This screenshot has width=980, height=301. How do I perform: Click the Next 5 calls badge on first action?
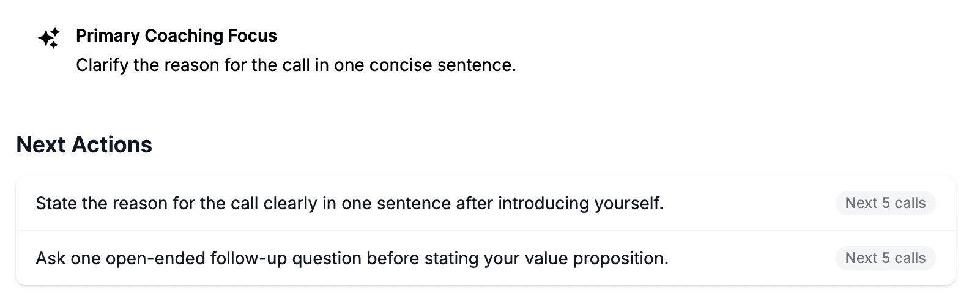[x=885, y=203]
